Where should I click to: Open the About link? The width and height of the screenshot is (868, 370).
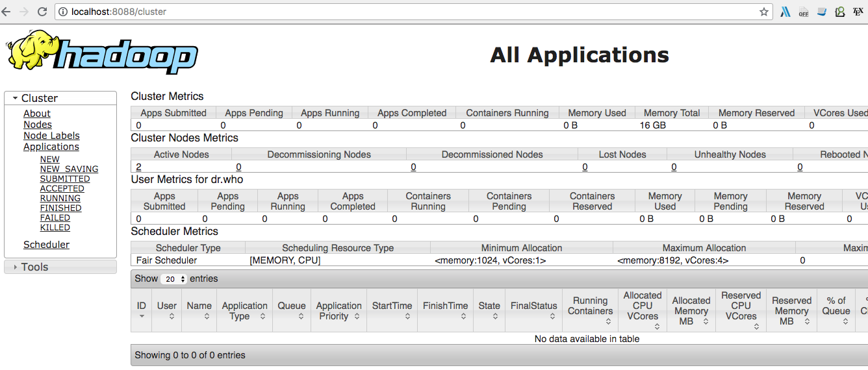coord(37,114)
